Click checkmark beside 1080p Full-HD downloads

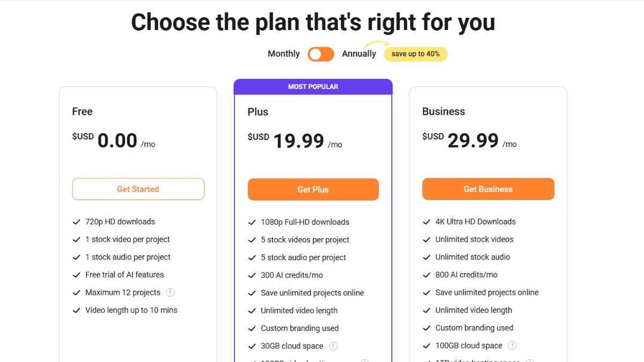(x=252, y=223)
